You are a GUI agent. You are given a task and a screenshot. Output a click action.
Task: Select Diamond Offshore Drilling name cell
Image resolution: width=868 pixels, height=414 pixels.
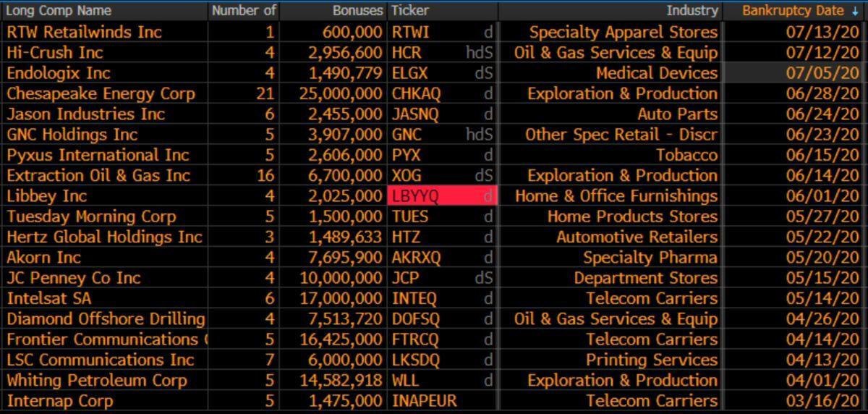pos(106,318)
